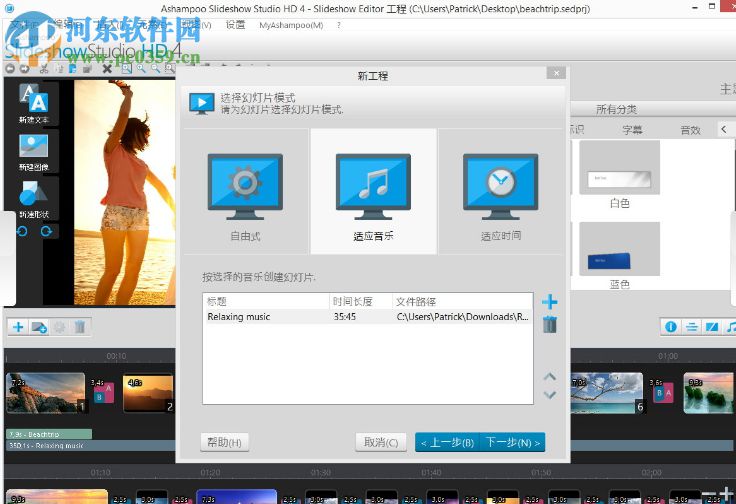Sort by the 时间长度 column header

(361, 301)
